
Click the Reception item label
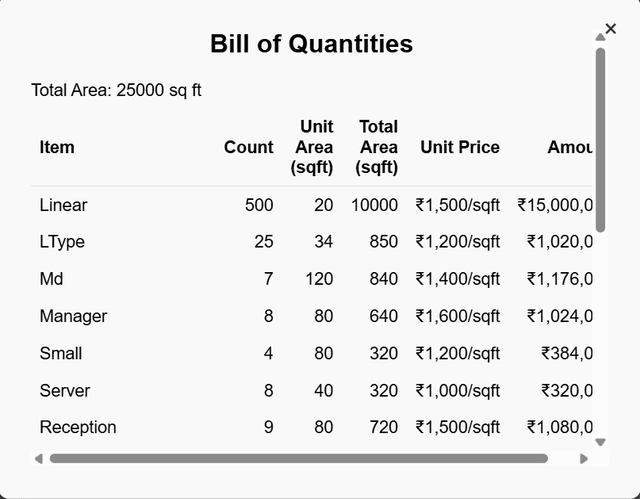click(x=78, y=427)
